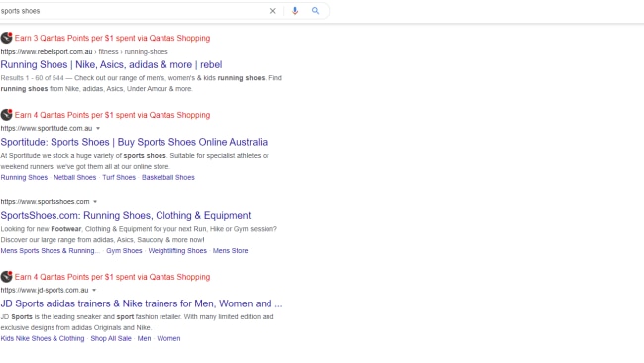Click the rebelsport.com.au breadcrumb URL text
Image resolution: width=644 pixels, height=363 pixels.
click(x=84, y=52)
